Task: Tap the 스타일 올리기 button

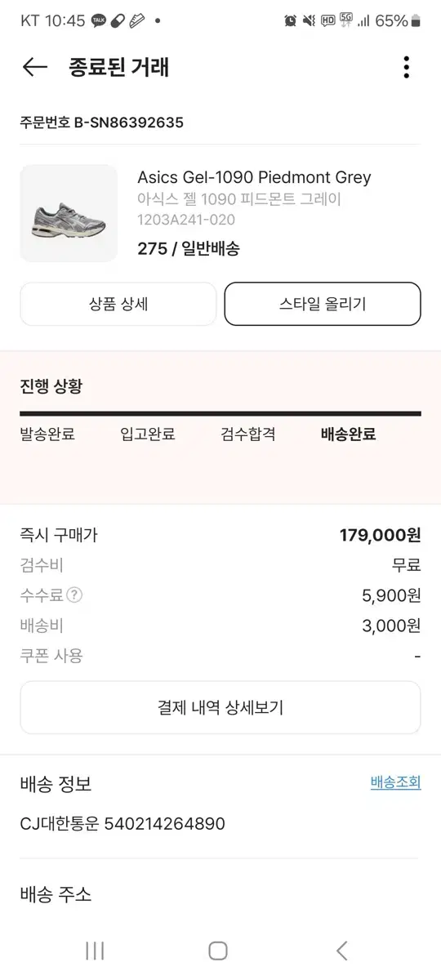Action: 323,304
